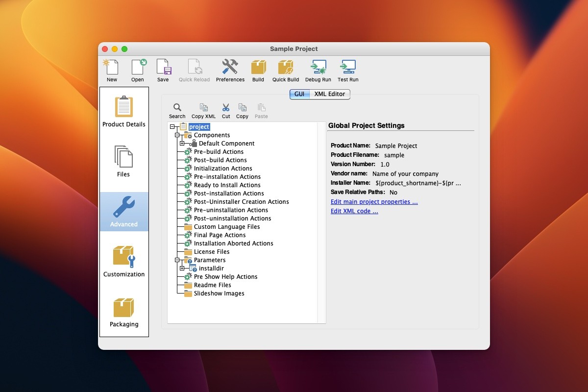Save the project using the Save icon
The height and width of the screenshot is (392, 588).
163,69
